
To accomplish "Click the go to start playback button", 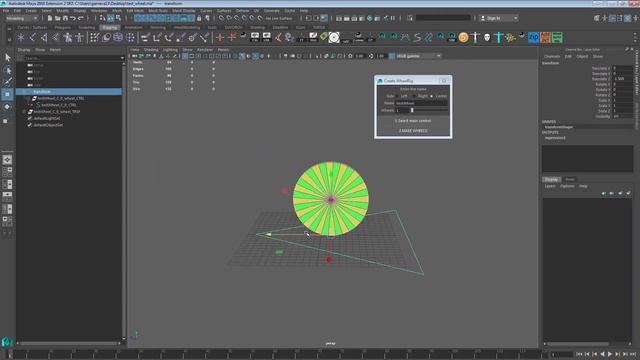I will (x=579, y=354).
